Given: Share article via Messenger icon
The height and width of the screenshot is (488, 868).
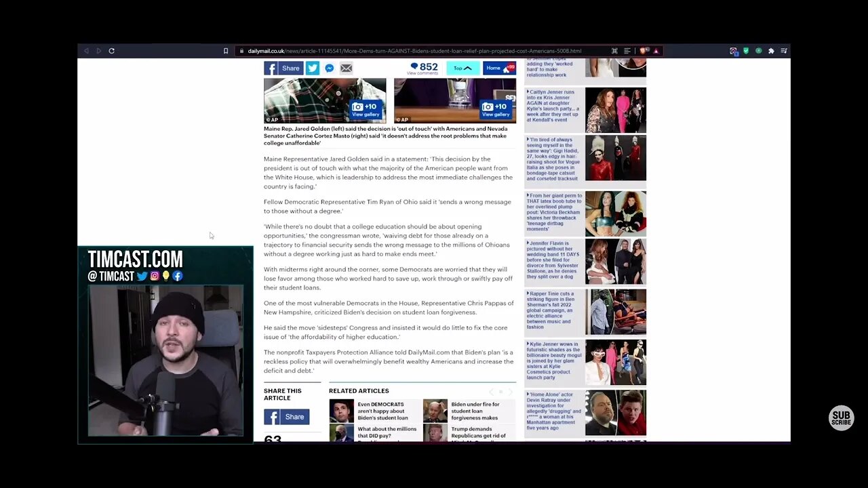Looking at the screenshot, I should click(329, 68).
